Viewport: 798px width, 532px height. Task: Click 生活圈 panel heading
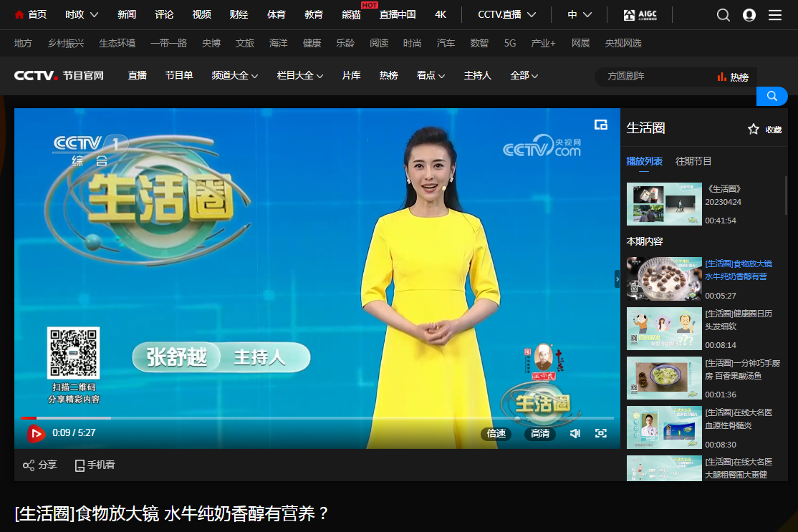(645, 128)
